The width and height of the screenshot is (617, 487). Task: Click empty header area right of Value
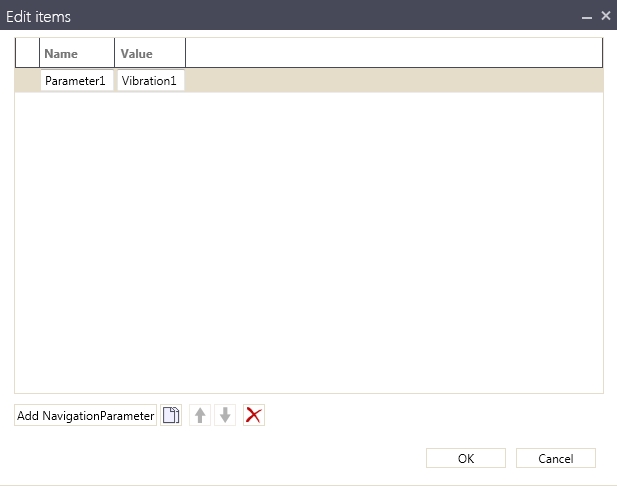coord(390,54)
